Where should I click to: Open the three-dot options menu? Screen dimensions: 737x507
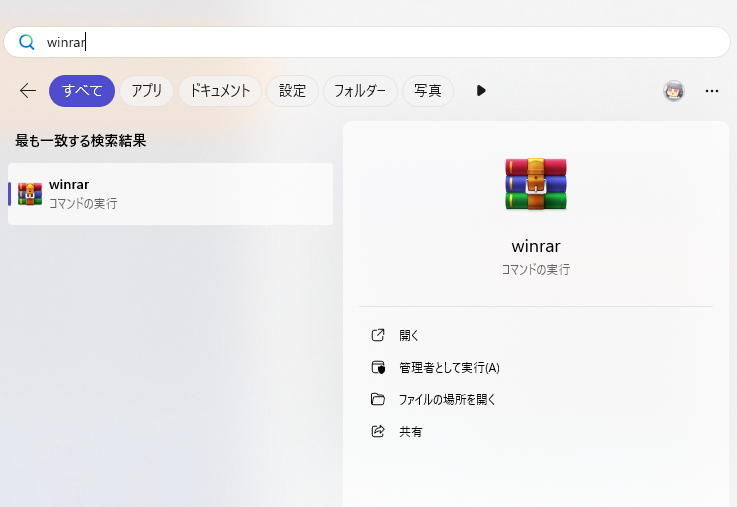pos(712,91)
